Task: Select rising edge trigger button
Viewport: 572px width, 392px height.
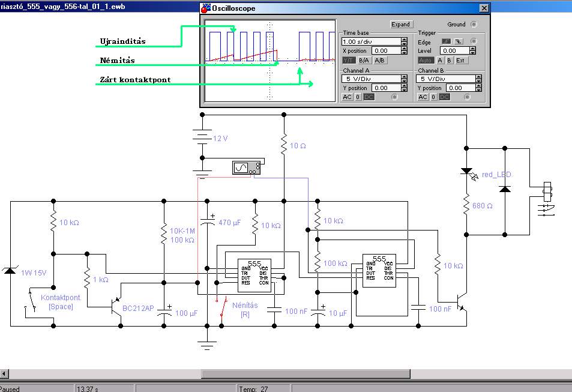Action: tap(446, 41)
